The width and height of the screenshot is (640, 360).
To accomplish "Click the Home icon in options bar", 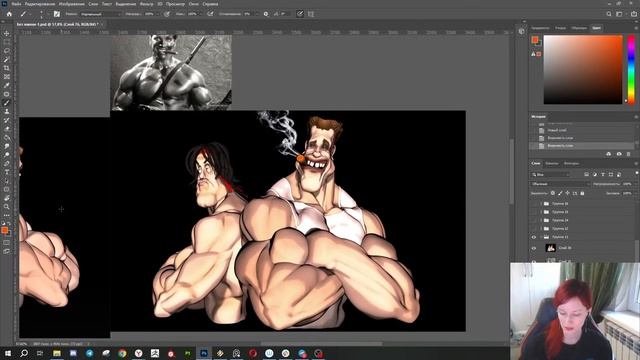I will [9, 14].
